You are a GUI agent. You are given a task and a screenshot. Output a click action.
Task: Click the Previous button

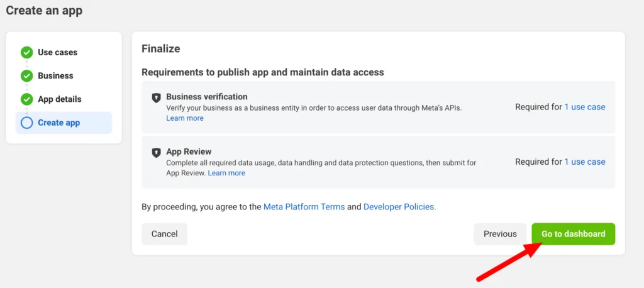click(500, 234)
